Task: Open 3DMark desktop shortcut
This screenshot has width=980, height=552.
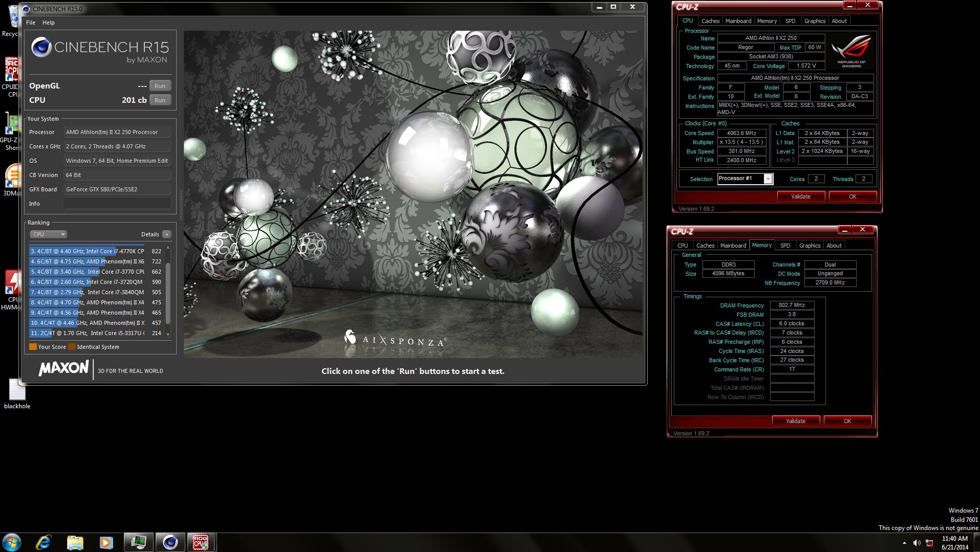Action: click(x=12, y=179)
